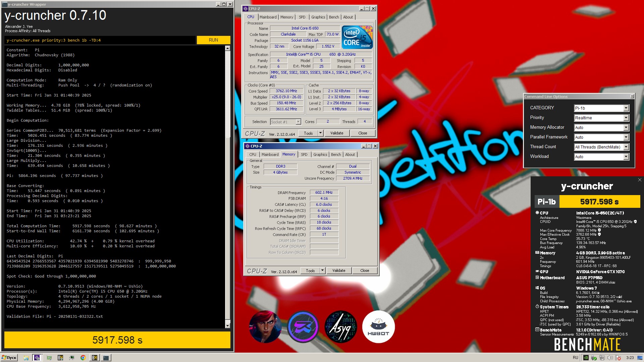The height and width of the screenshot is (362, 644).
Task: Click the purple Z logo circle icon
Action: click(303, 326)
